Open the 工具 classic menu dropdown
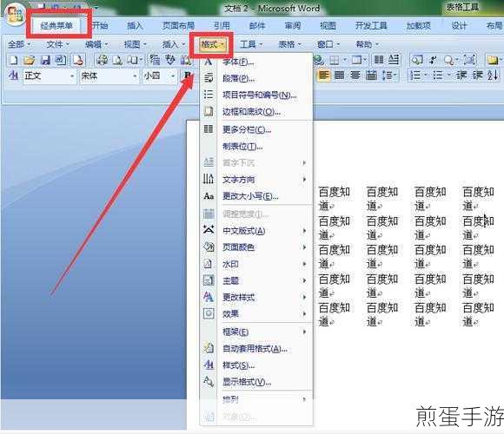 point(251,44)
